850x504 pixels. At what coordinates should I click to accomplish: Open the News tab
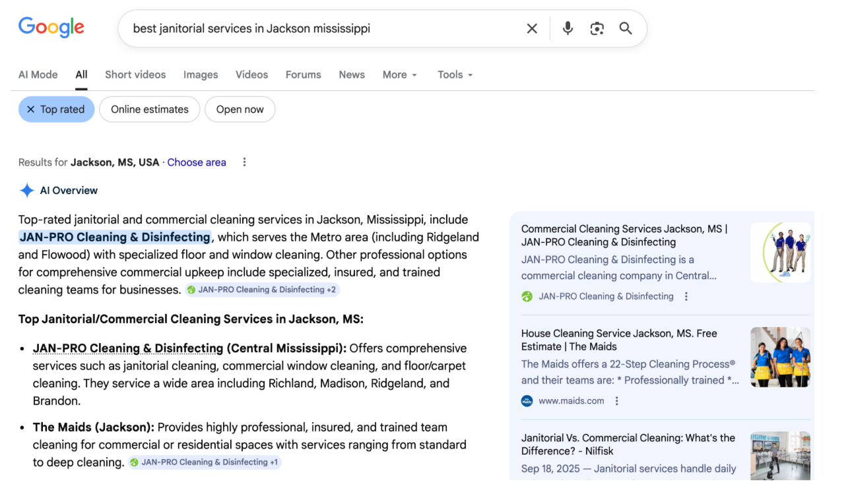[x=352, y=75]
